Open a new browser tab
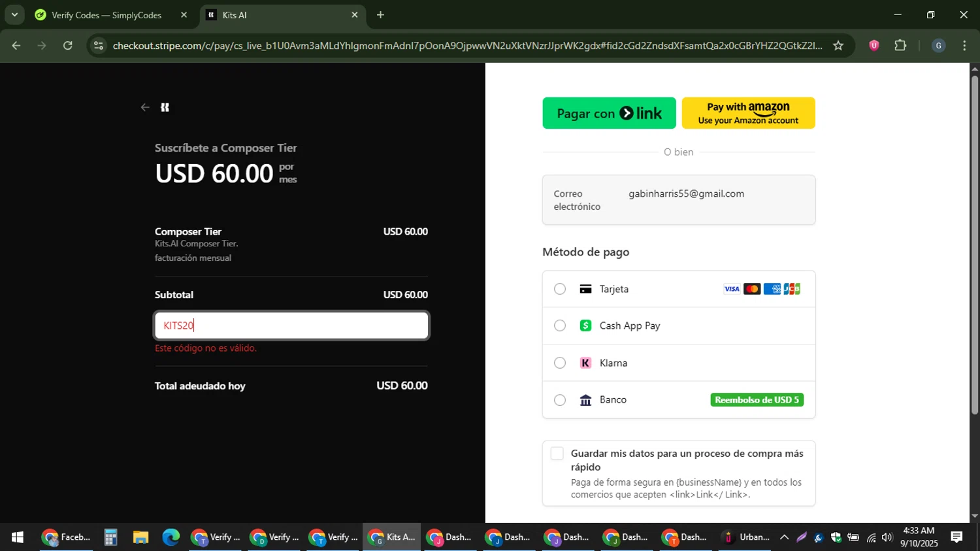 pyautogui.click(x=380, y=14)
